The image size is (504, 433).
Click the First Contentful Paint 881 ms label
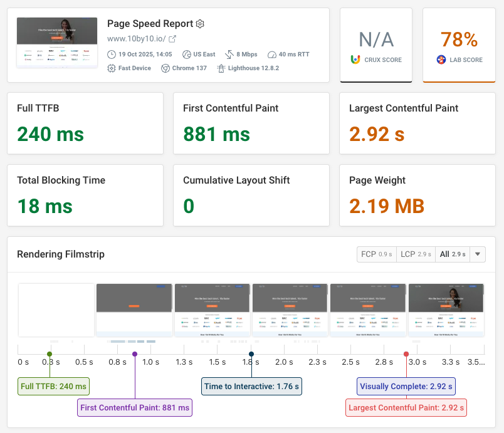(135, 407)
